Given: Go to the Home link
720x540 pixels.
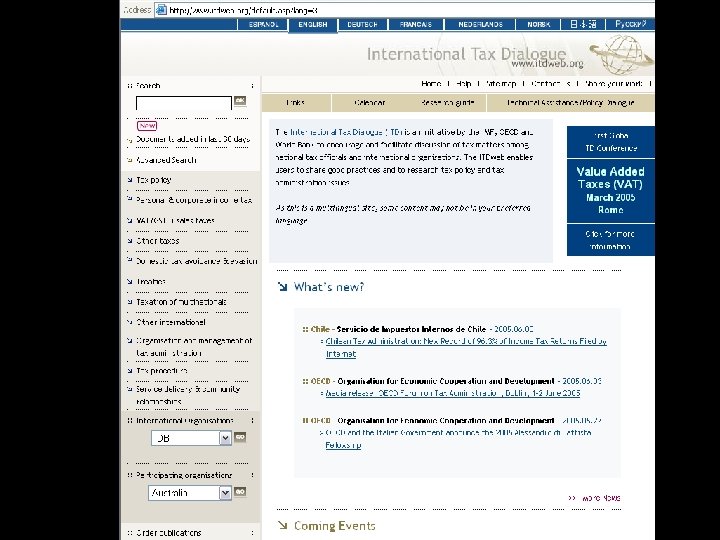Looking at the screenshot, I should [x=431, y=84].
